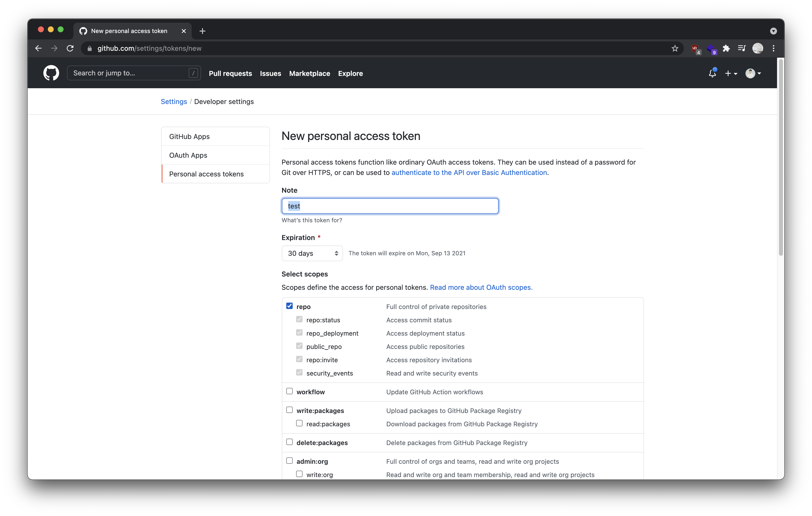The image size is (812, 516).
Task: Enable the workflow scope
Action: coord(289,391)
